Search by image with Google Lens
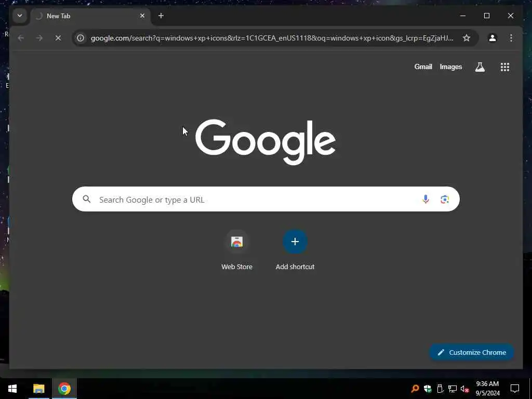 445,199
